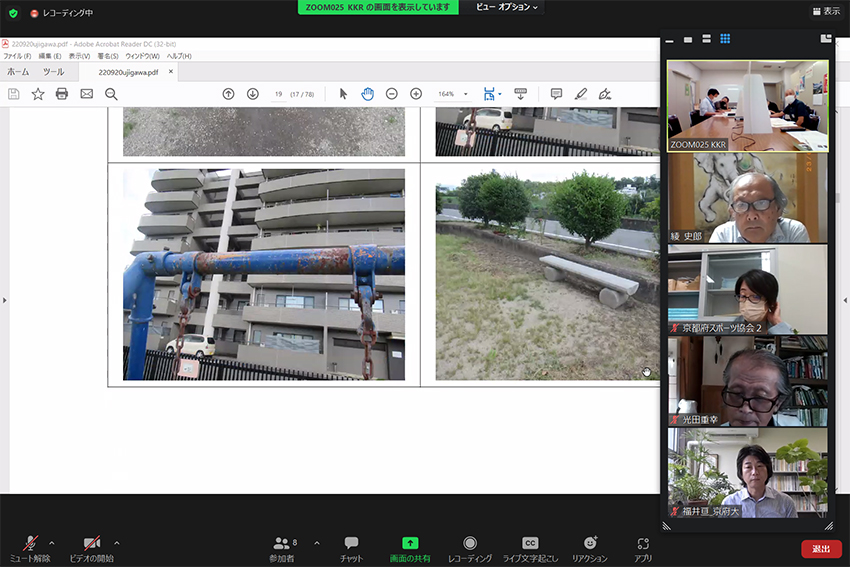This screenshot has width=850, height=567.
Task: Click the Acrobat zoom-in plus icon
Action: point(416,94)
